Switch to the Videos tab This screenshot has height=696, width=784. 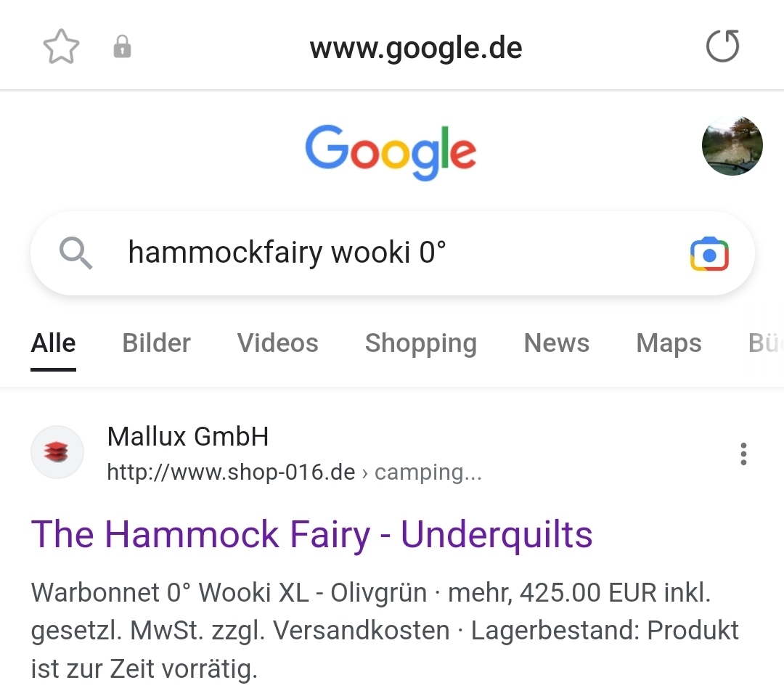pos(277,343)
